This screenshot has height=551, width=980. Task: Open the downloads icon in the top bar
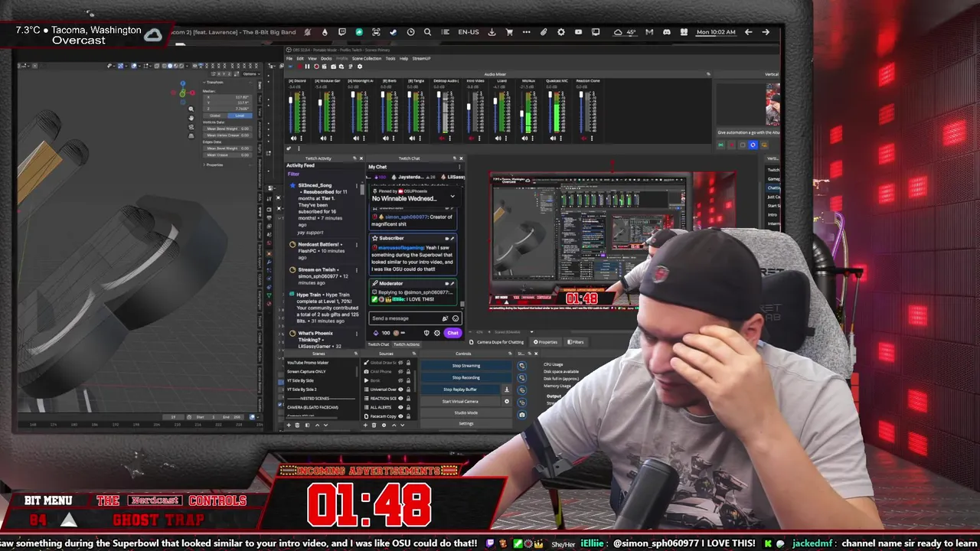click(x=492, y=32)
